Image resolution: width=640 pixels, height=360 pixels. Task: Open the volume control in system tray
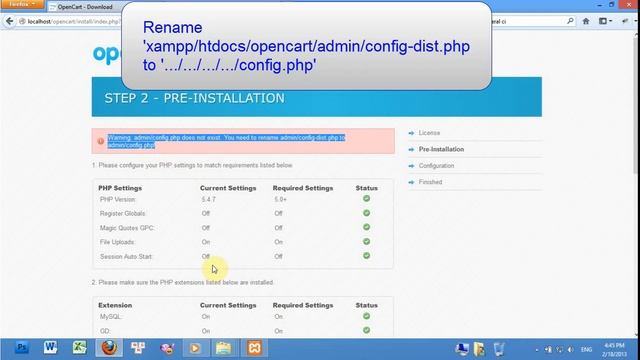tap(571, 349)
